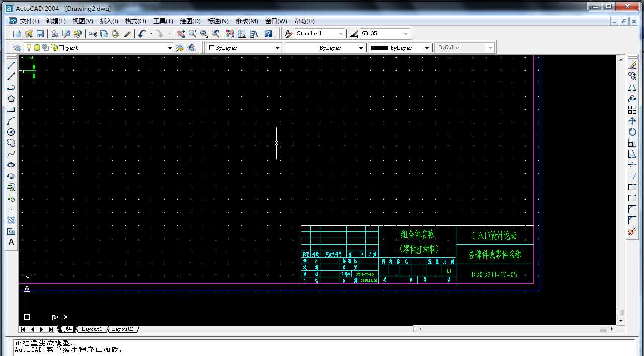This screenshot has width=644, height=356.
Task: Open the 文件(F) menu
Action: click(30, 21)
